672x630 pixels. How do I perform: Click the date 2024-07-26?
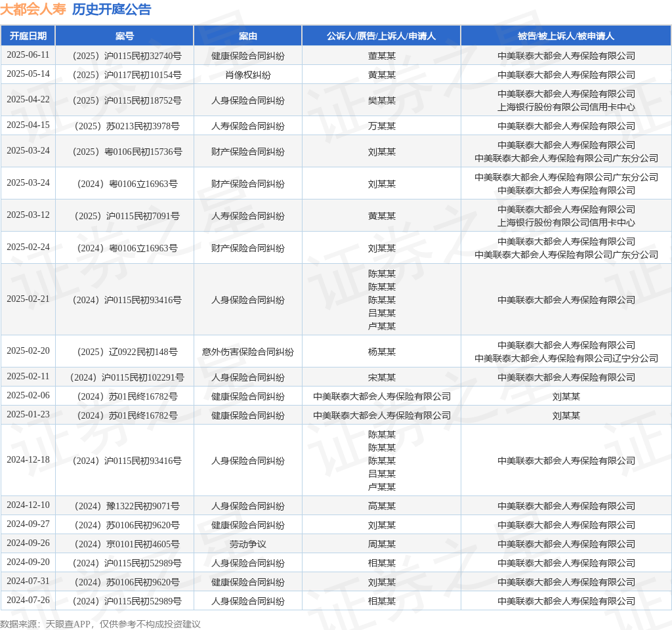coord(28,600)
